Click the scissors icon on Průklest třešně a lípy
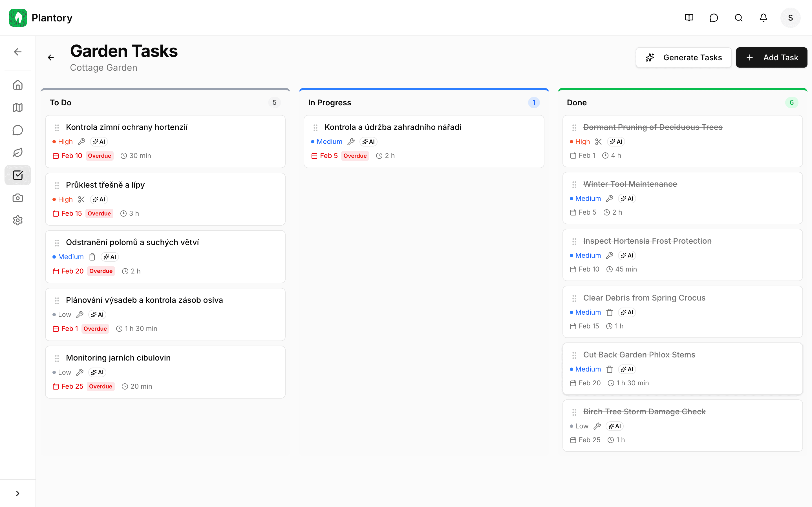812x507 pixels. [x=81, y=199]
